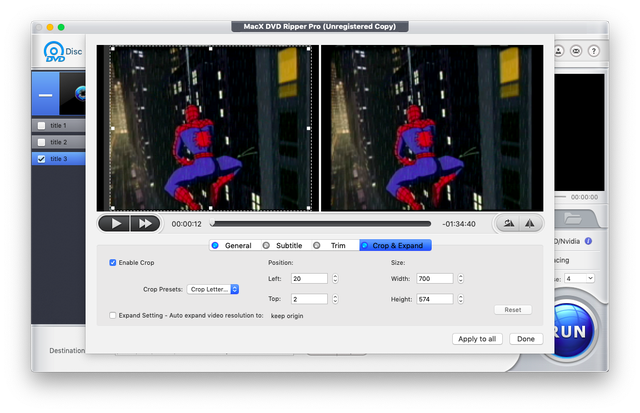
Task: Open the output folder icon
Action: (574, 218)
